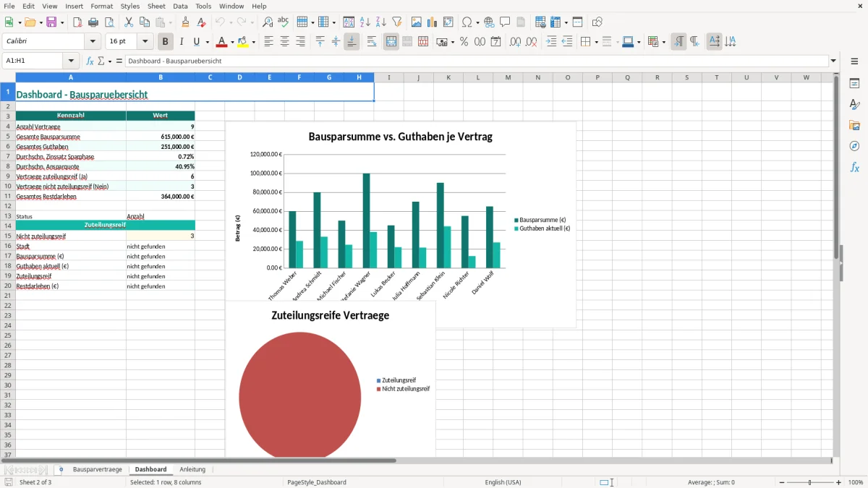Open the Background Color dropdown arrow
The image size is (868, 488).
(253, 42)
